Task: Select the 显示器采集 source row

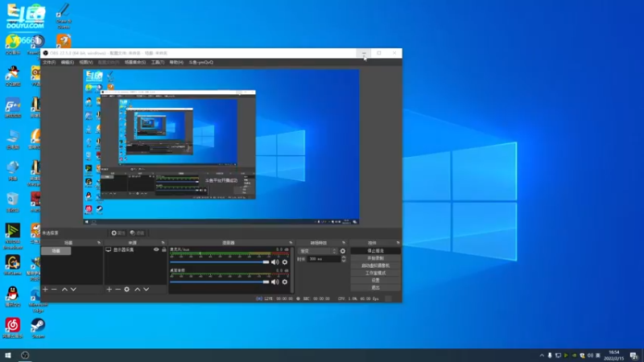Action: pos(136,249)
